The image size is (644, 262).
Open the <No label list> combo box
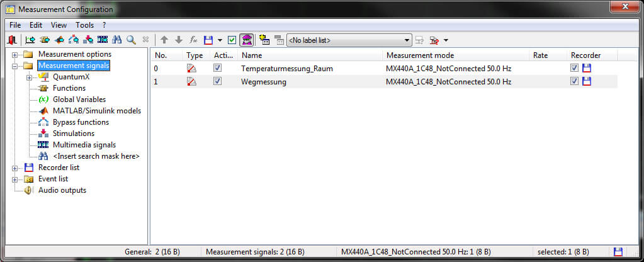pos(349,40)
